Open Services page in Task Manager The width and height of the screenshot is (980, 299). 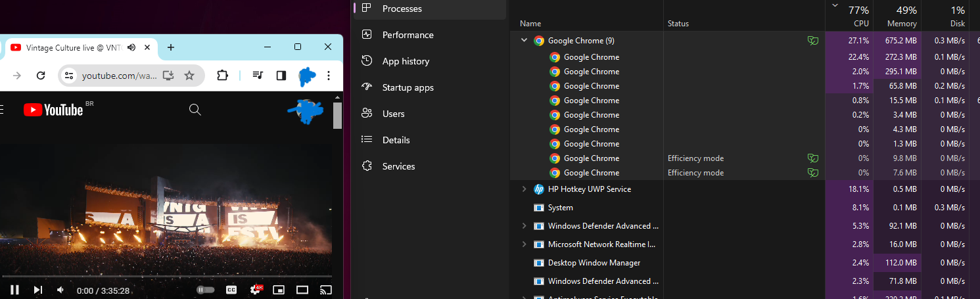[x=430, y=166]
